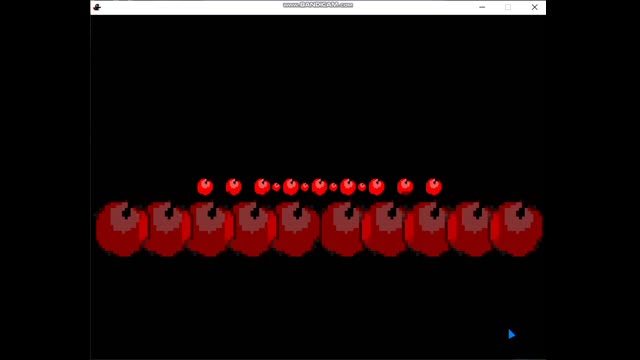The width and height of the screenshot is (640, 360).
Task: Click the middle cherry in the small row
Action: tap(320, 187)
